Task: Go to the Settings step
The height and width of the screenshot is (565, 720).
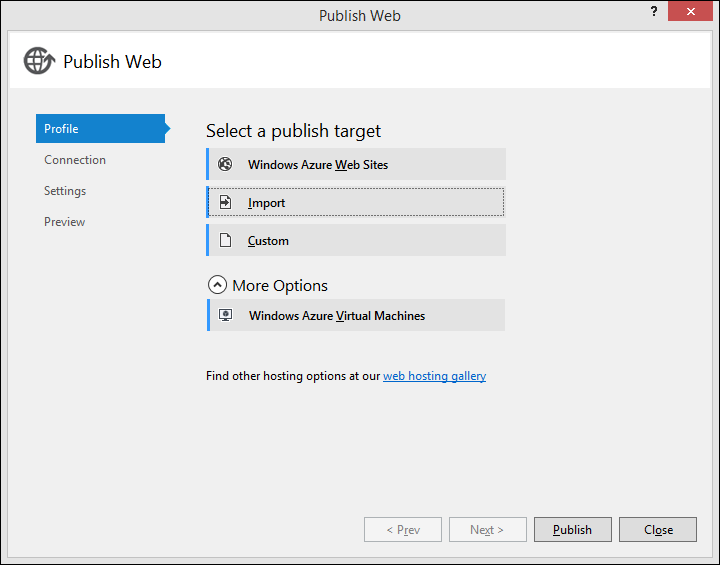Action: tap(65, 191)
